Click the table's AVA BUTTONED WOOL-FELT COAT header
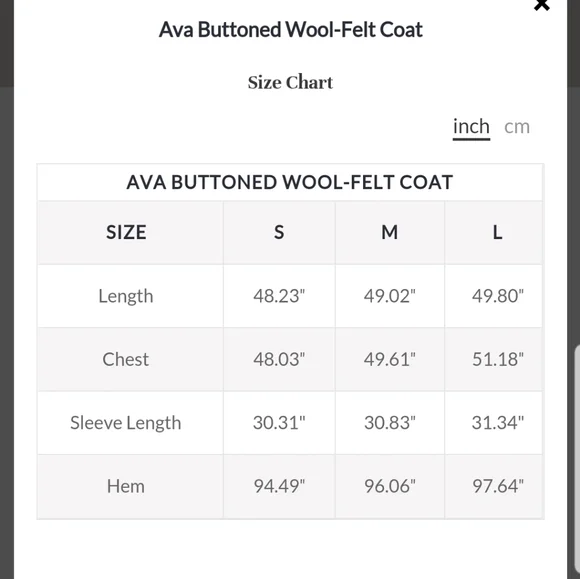 pos(290,182)
